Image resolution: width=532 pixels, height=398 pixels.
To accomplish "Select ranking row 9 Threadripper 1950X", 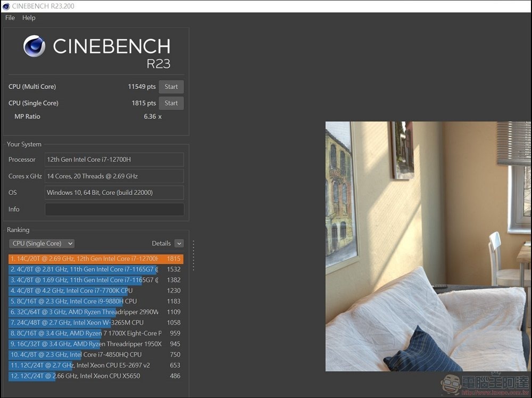I will [x=96, y=344].
